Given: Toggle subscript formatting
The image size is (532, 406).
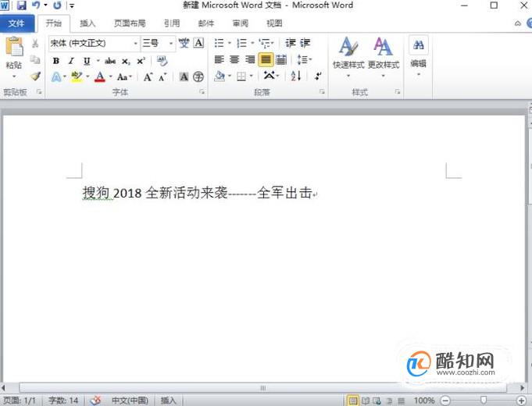Looking at the screenshot, I should point(126,61).
